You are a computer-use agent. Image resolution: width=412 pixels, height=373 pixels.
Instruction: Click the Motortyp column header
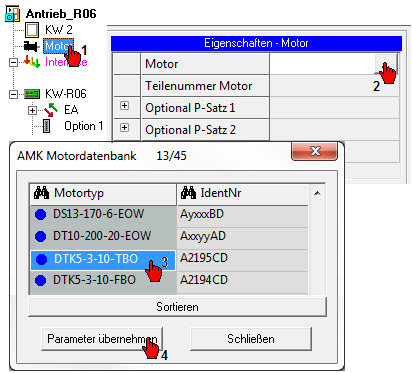(103, 193)
